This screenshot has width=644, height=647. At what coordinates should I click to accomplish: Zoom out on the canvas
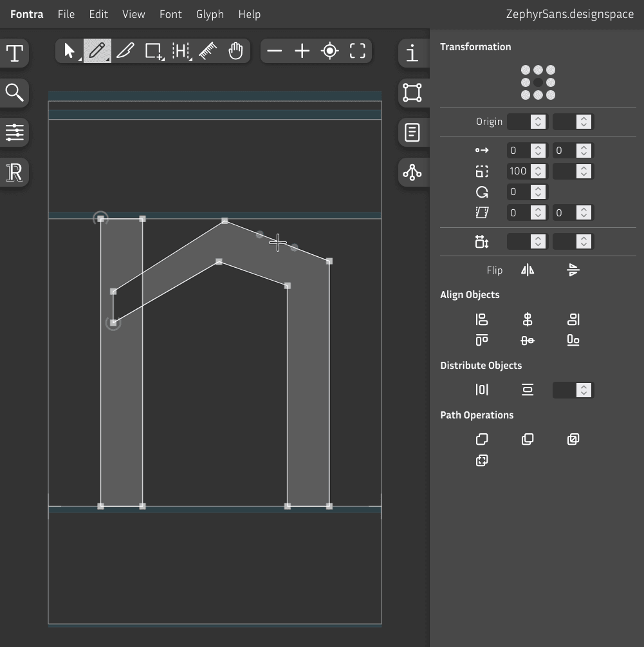pos(275,51)
